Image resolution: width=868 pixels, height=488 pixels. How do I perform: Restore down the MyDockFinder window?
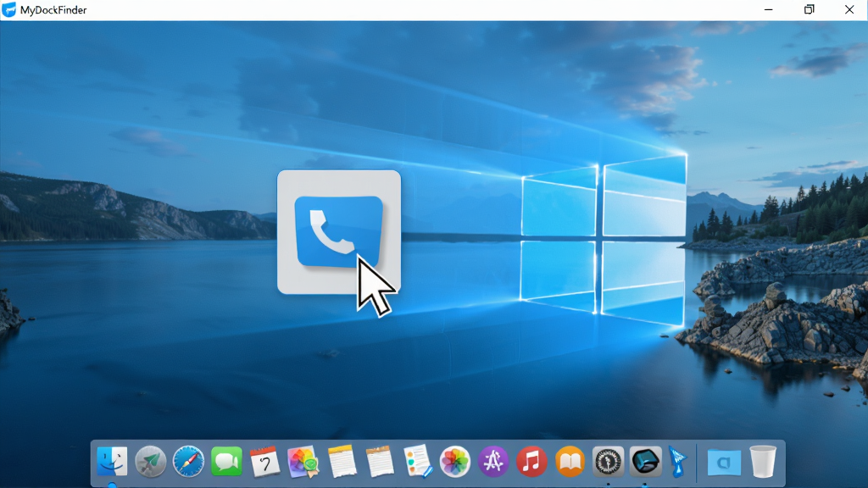(809, 9)
